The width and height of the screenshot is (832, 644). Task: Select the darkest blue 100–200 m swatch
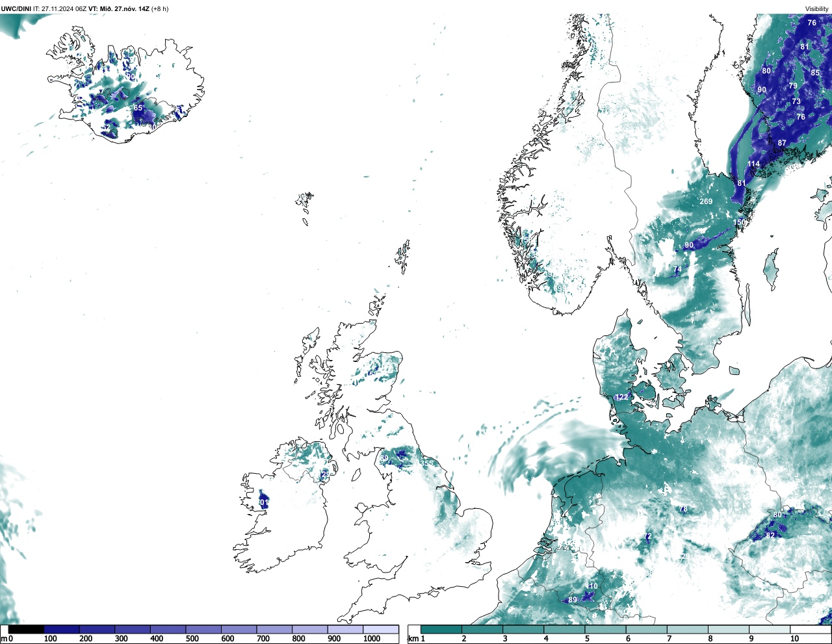tap(62, 629)
